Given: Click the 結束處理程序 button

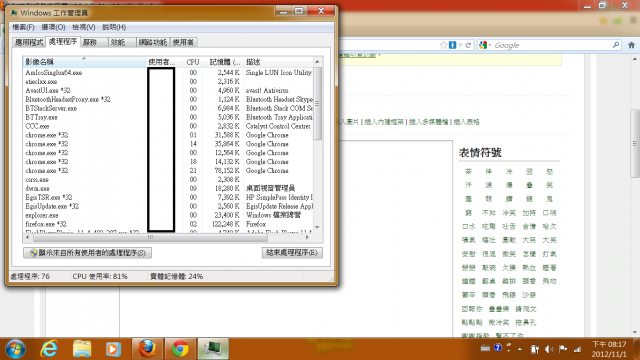Looking at the screenshot, I should coord(292,253).
